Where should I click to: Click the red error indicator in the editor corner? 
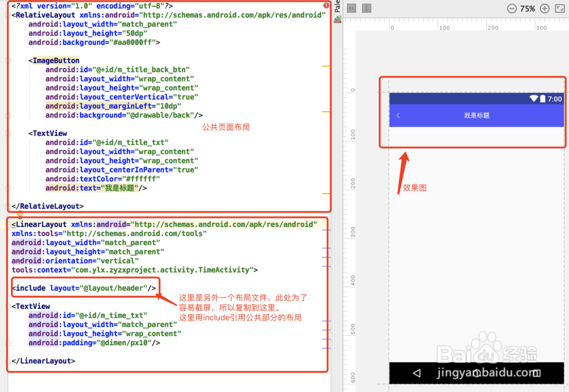(x=326, y=6)
